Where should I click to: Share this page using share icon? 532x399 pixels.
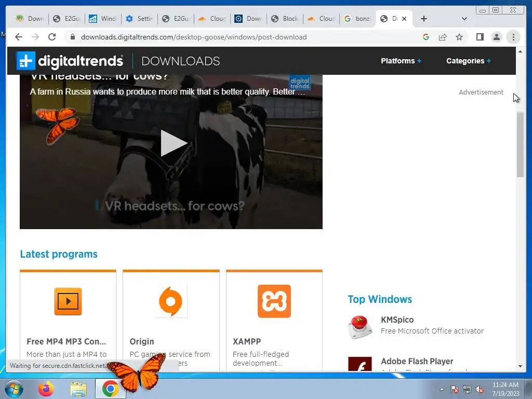click(x=443, y=37)
